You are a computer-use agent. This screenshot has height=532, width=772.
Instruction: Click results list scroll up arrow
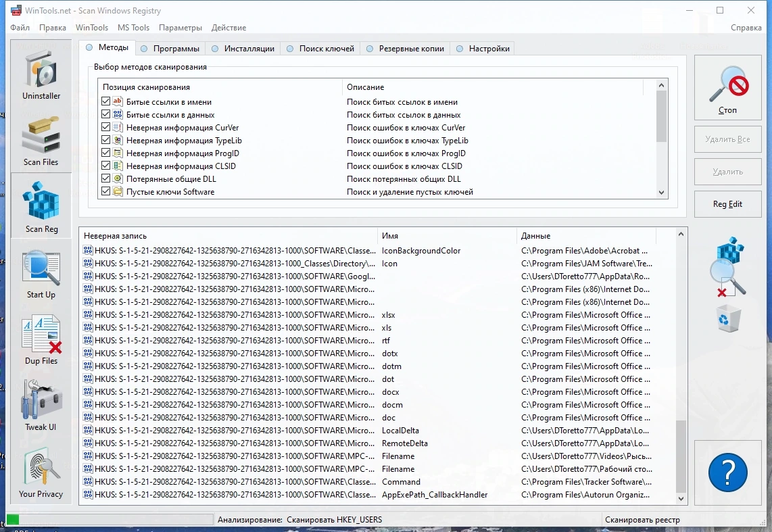point(681,235)
